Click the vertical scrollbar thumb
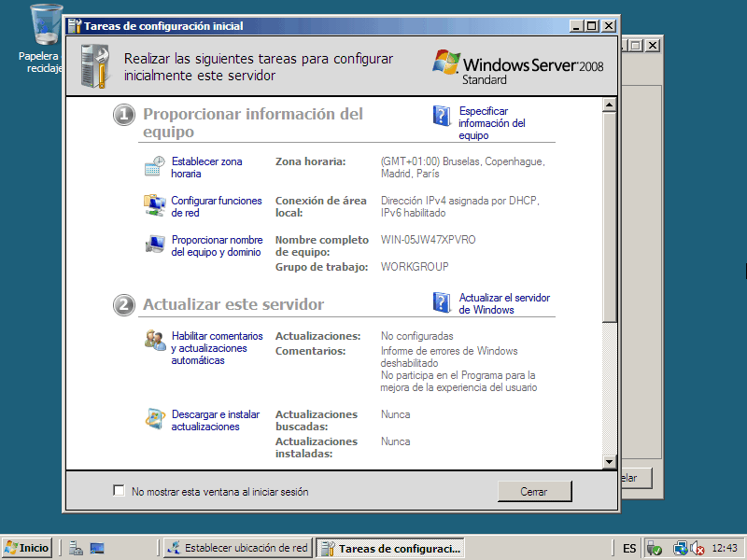 coord(610,217)
